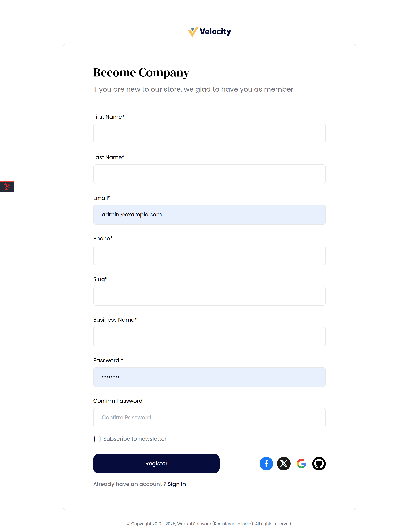Image resolution: width=419 pixels, height=532 pixels.
Task: Click the Velocity logo at the top
Action: (209, 31)
